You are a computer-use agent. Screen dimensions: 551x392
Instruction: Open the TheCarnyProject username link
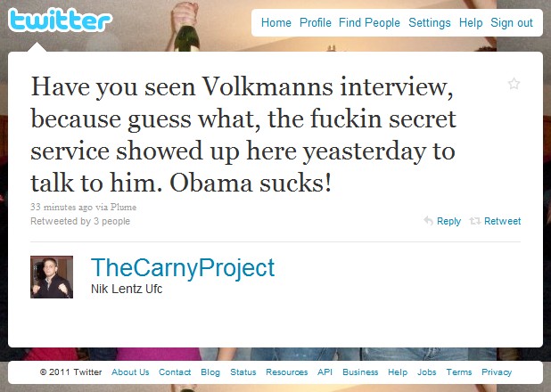click(x=183, y=269)
